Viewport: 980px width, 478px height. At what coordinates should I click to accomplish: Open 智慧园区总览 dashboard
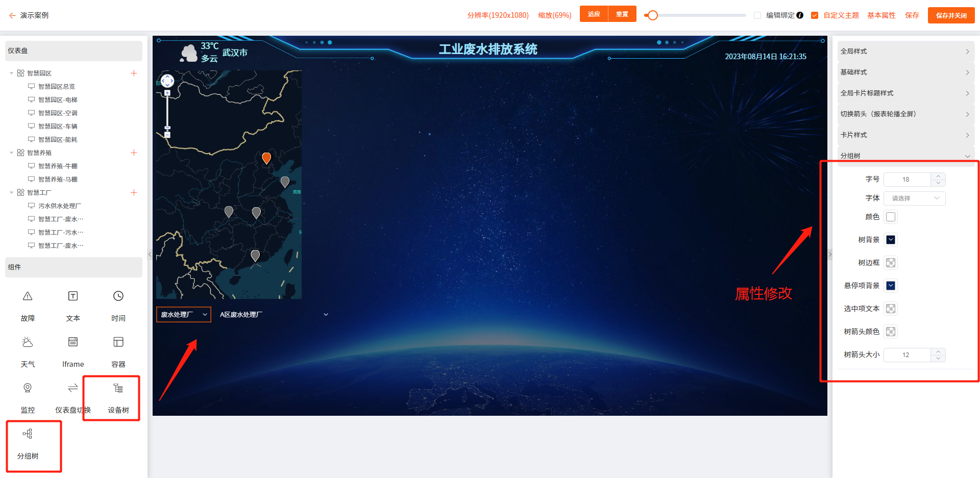57,87
